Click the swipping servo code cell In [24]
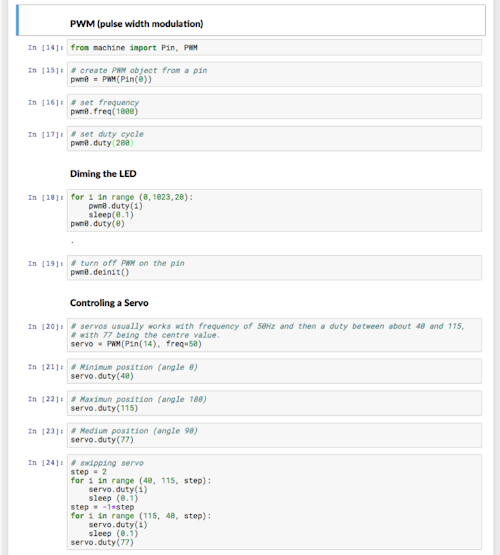This screenshot has height=555, width=500. click(274, 502)
